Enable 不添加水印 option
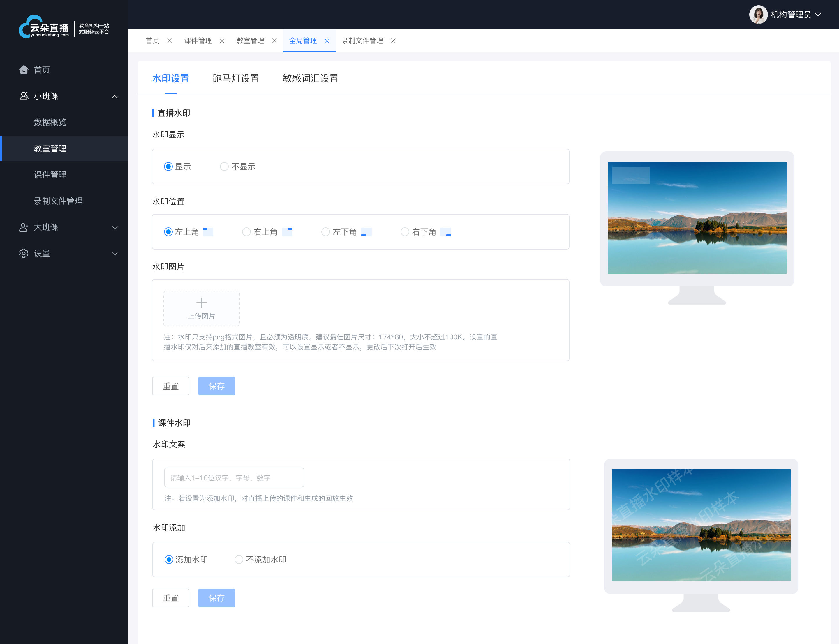Viewport: 839px width, 644px height. click(239, 560)
